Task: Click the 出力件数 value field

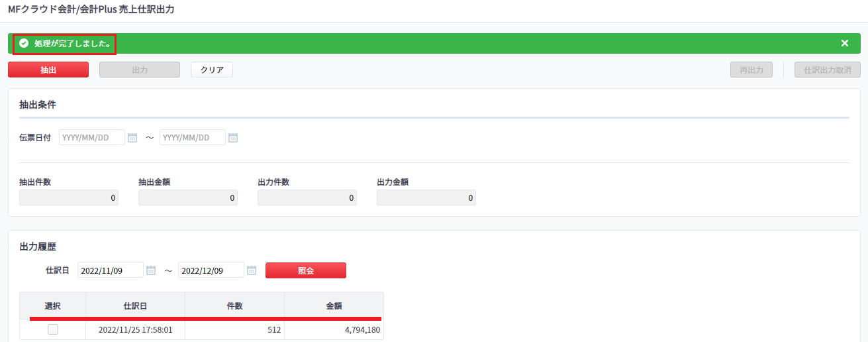Action: pyautogui.click(x=307, y=198)
